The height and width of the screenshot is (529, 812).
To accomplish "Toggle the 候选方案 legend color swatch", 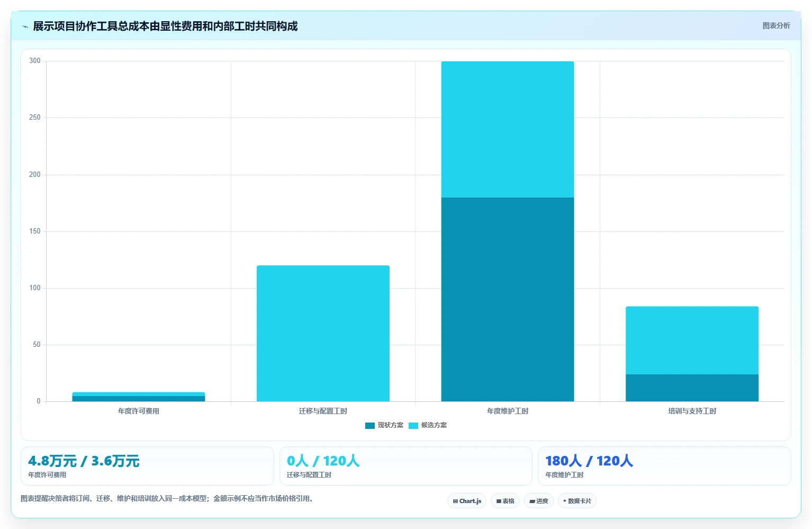I will click(413, 425).
